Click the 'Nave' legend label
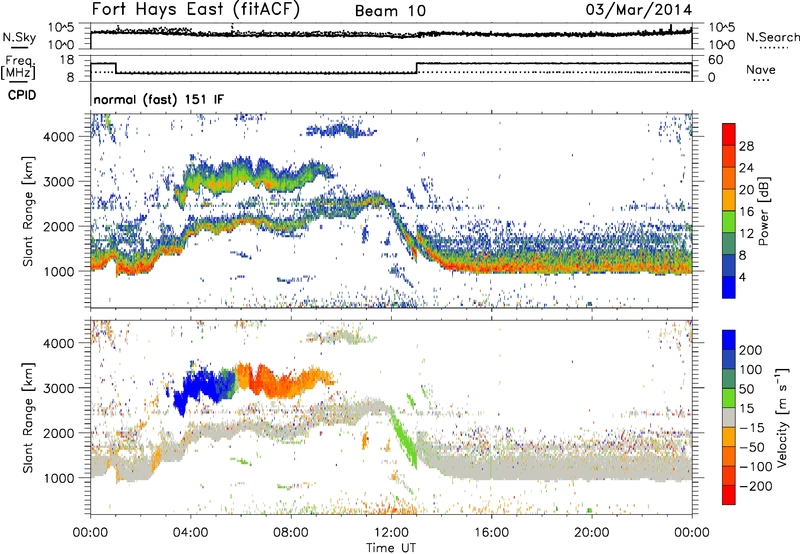Viewport: 800px width, 554px height. coord(761,70)
